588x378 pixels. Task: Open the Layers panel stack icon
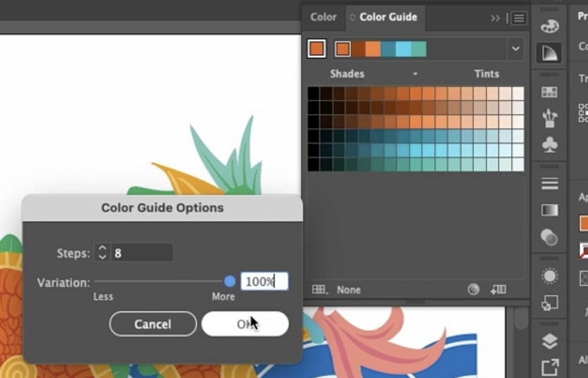pyautogui.click(x=550, y=341)
